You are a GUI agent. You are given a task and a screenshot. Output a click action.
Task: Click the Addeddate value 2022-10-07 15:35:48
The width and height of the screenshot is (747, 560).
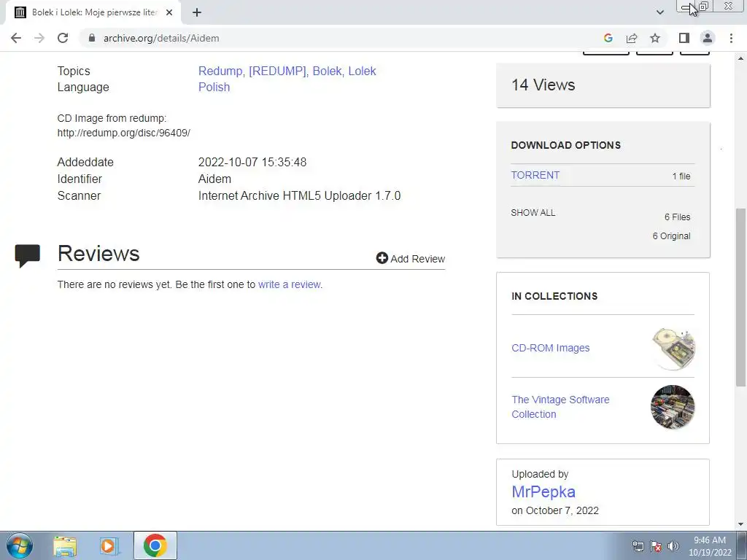(252, 163)
